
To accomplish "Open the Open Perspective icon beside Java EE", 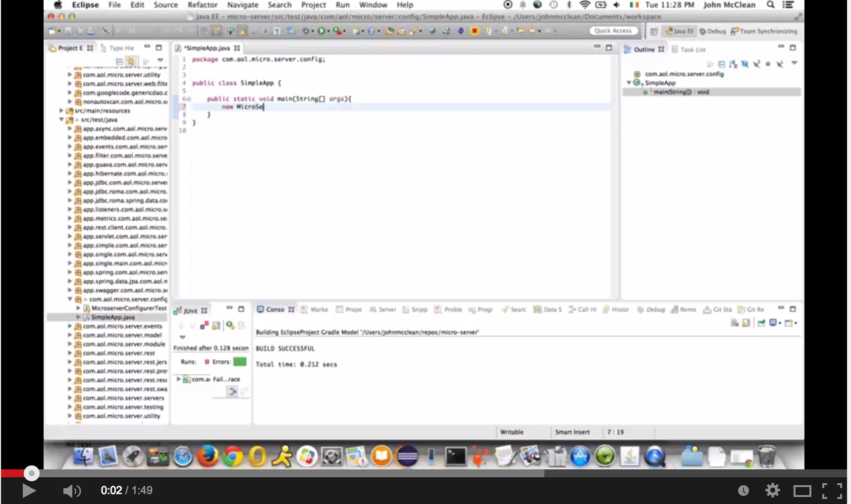I will pyautogui.click(x=654, y=31).
